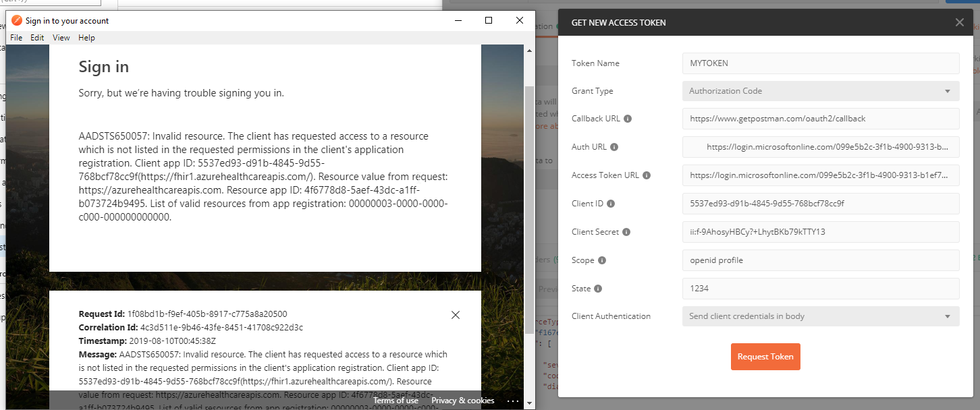Image resolution: width=980 pixels, height=410 pixels.
Task: Click the Access Token URL help icon
Action: tap(647, 175)
